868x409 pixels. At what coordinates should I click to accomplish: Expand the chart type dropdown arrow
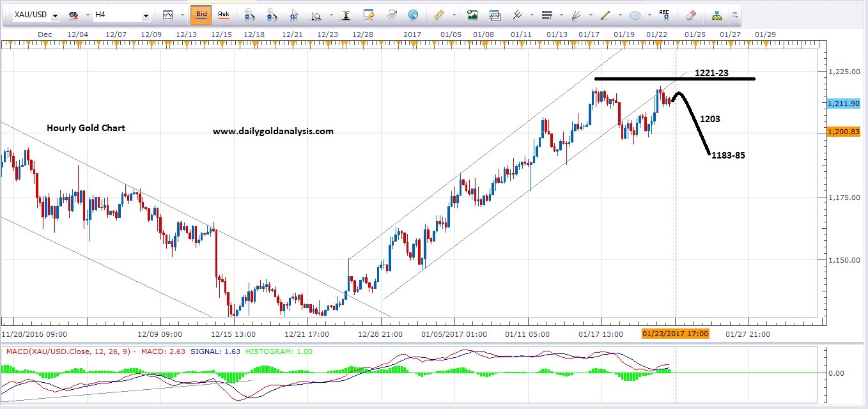click(x=182, y=15)
